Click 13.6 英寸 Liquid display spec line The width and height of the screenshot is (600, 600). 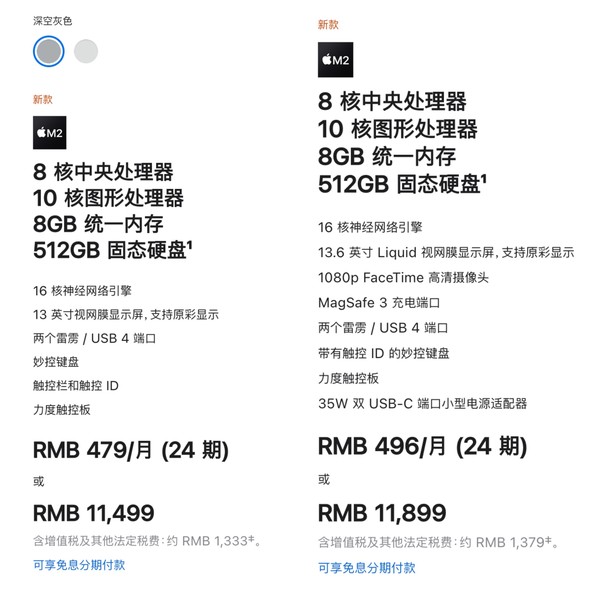(x=446, y=253)
